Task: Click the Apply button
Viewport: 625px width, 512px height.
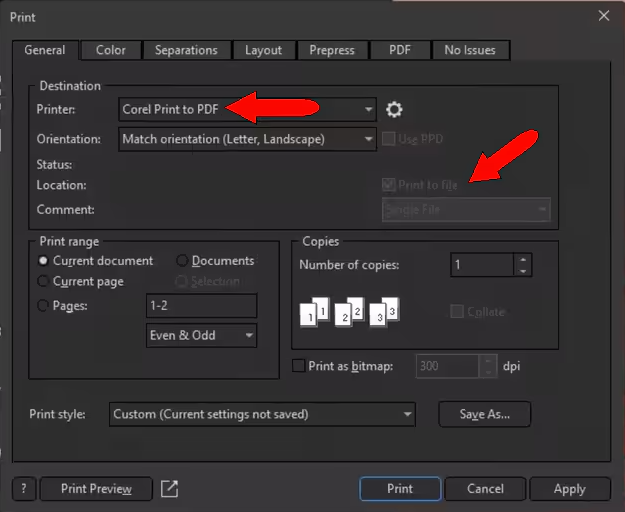Action: [570, 488]
